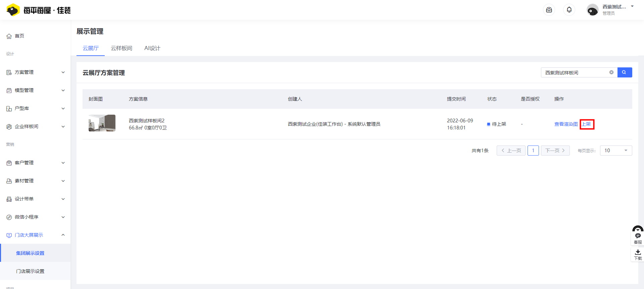Screen dimensions: 644x289
Task: Click 西紫测试企业 creator cell
Action: tap(334, 124)
